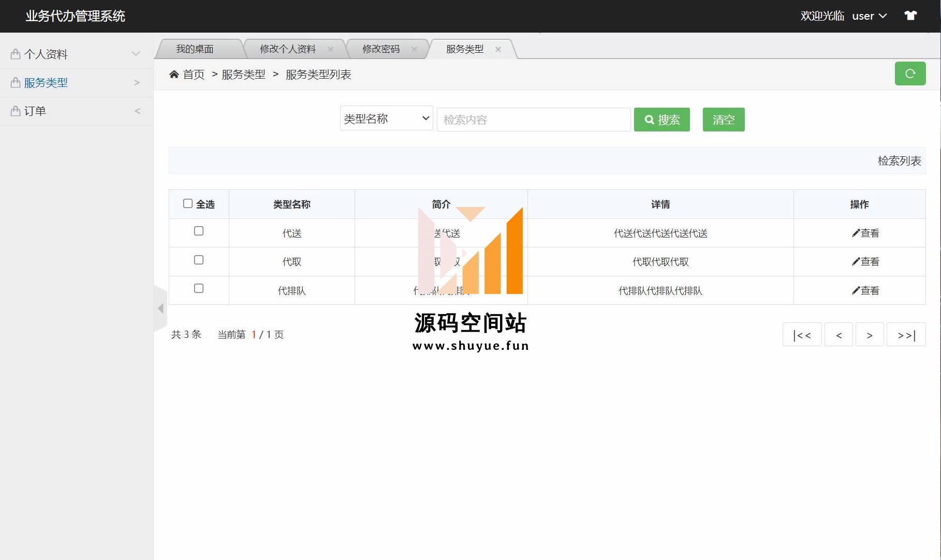
Task: Open the user account dropdown menu
Action: click(x=870, y=16)
